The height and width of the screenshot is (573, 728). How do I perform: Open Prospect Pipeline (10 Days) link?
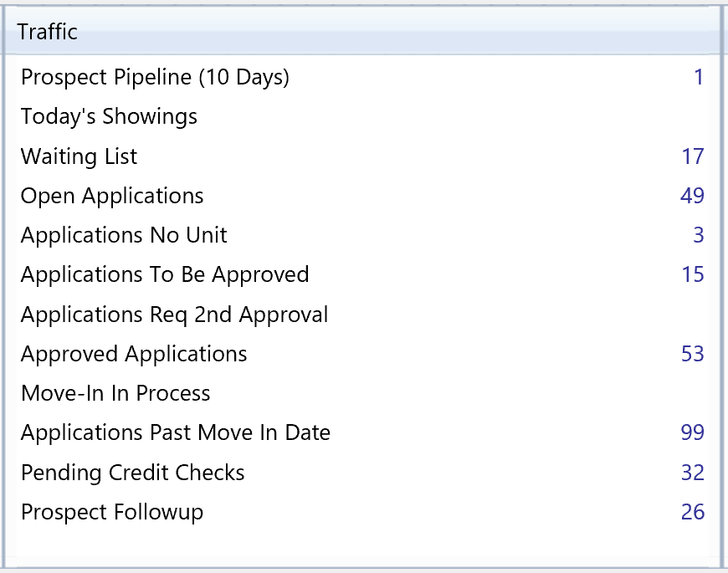point(155,77)
